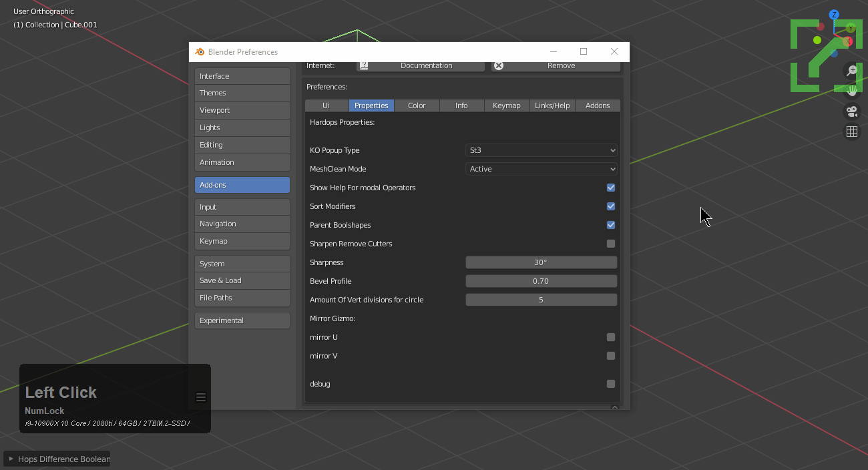Click the blue Z axis on navigation gizmo
The width and height of the screenshot is (868, 470).
834,15
